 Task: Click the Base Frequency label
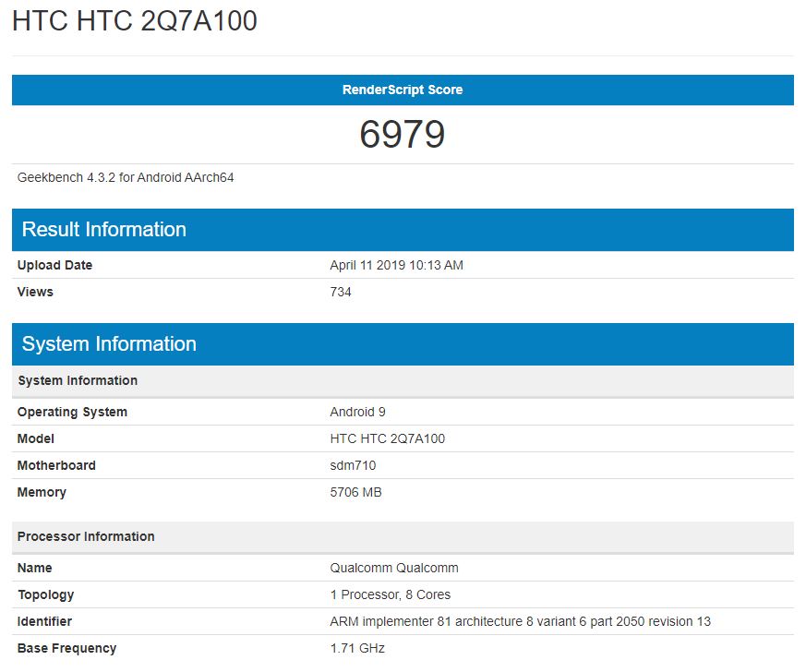66,648
